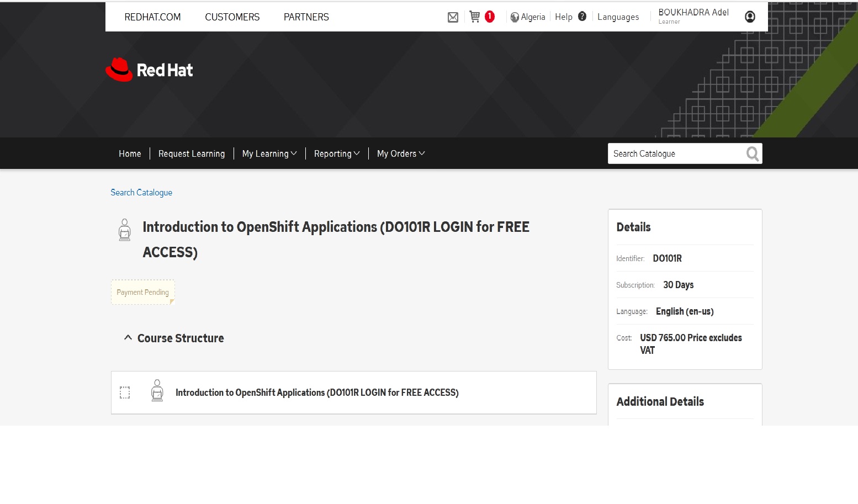This screenshot has height=504, width=858.
Task: Open the shopping cart icon
Action: (475, 17)
